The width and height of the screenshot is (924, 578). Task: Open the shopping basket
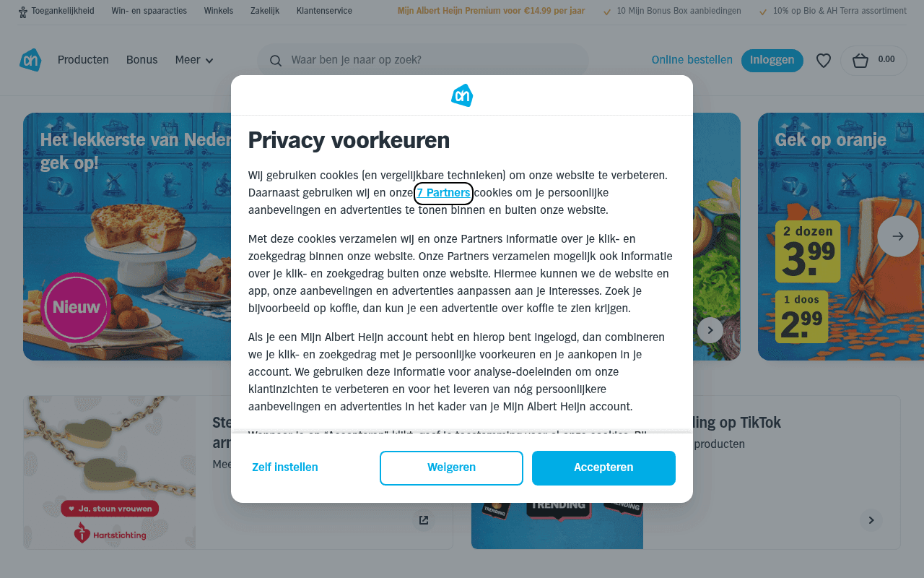(x=872, y=60)
